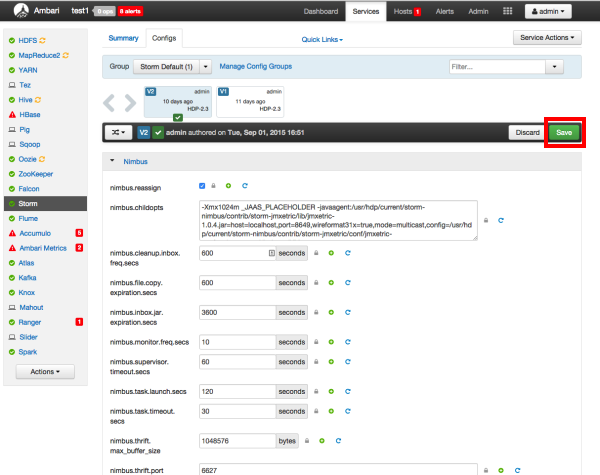Undo change for nimbus.cleanup.inbox.freq.secs
This screenshot has height=475, width=600.
[x=348, y=253]
